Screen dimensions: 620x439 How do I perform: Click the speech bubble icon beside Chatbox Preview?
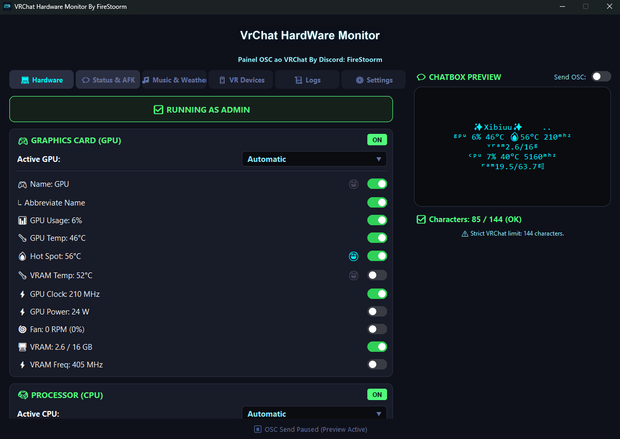[421, 77]
